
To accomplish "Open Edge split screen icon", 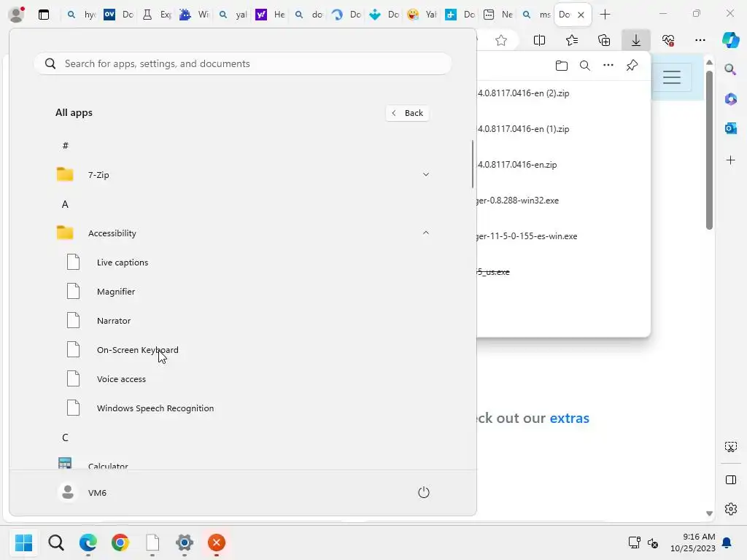I will click(539, 41).
